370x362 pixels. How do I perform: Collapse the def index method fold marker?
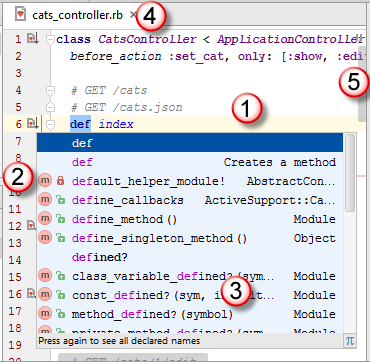tap(50, 124)
